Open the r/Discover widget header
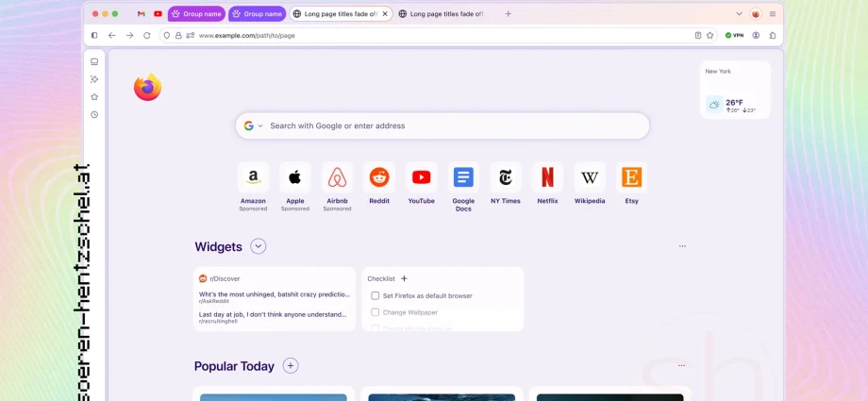This screenshot has height=401, width=868. (x=220, y=278)
